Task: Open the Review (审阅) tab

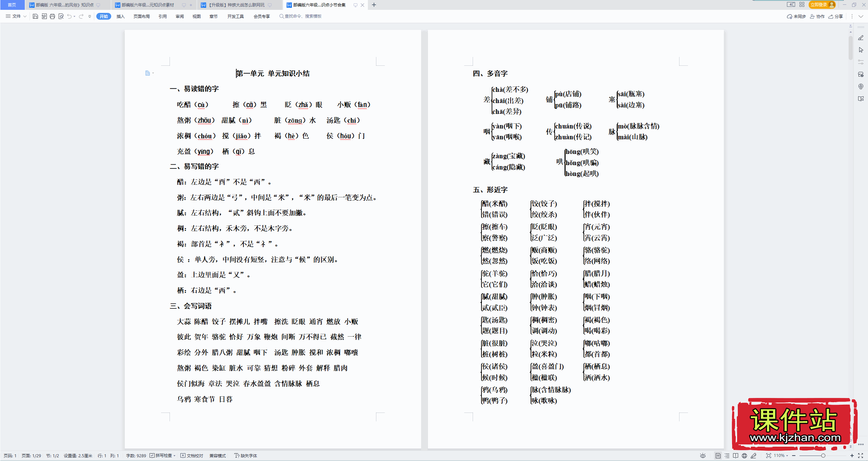Action: click(x=179, y=16)
